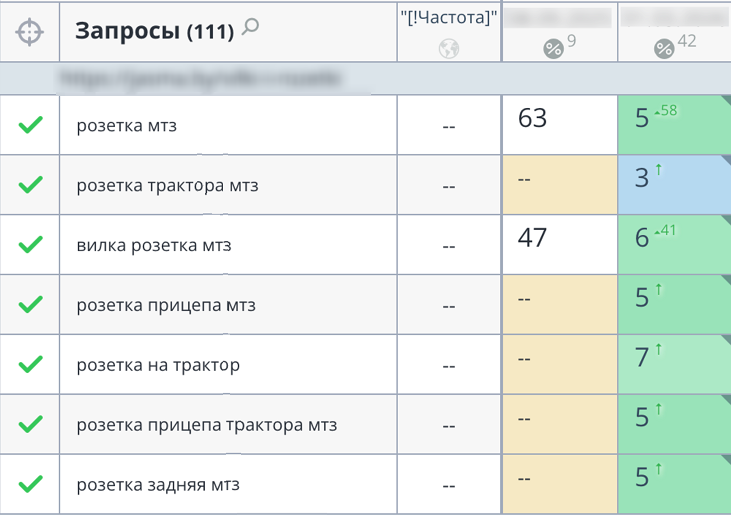Click the target crosshair icon in header
731x515 pixels.
point(30,32)
